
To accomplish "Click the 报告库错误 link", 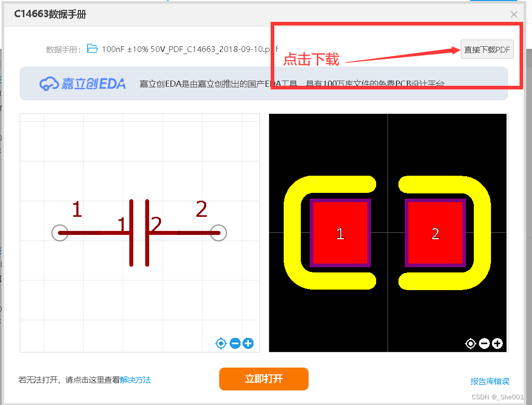I will pos(489,381).
